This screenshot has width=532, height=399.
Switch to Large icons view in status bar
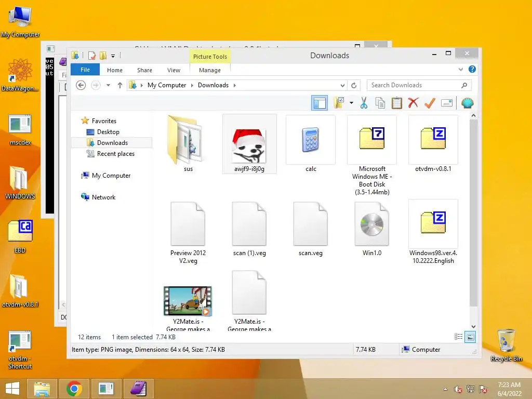[470, 337]
